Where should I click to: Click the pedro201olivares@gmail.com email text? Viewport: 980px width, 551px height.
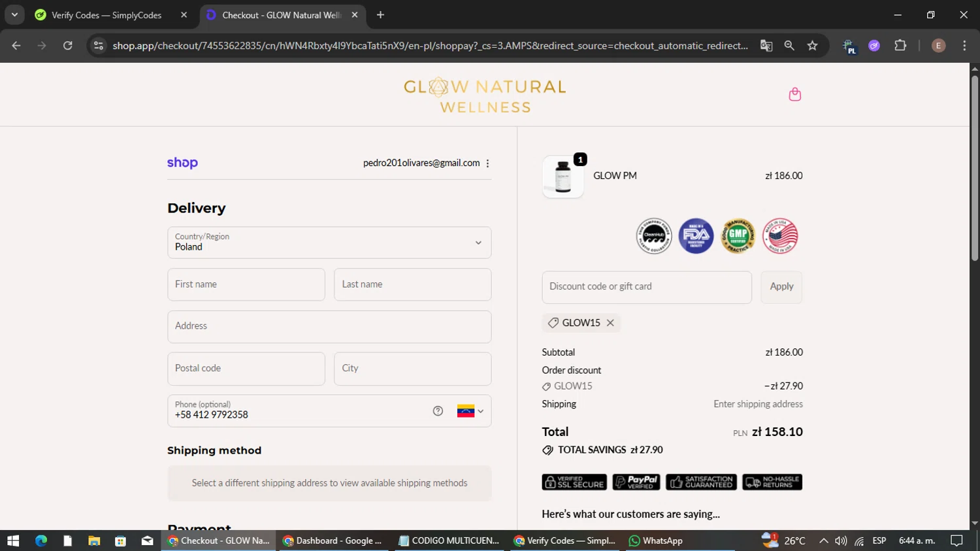pyautogui.click(x=421, y=163)
